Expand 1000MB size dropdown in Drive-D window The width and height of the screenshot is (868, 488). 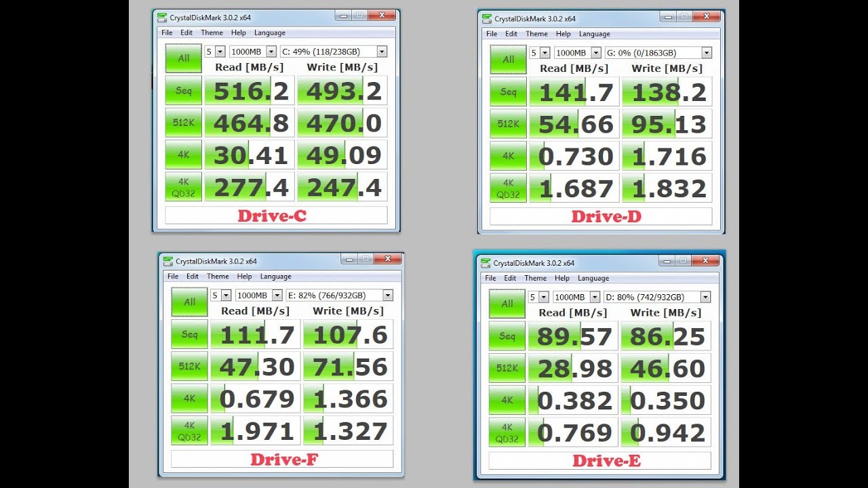pos(578,53)
